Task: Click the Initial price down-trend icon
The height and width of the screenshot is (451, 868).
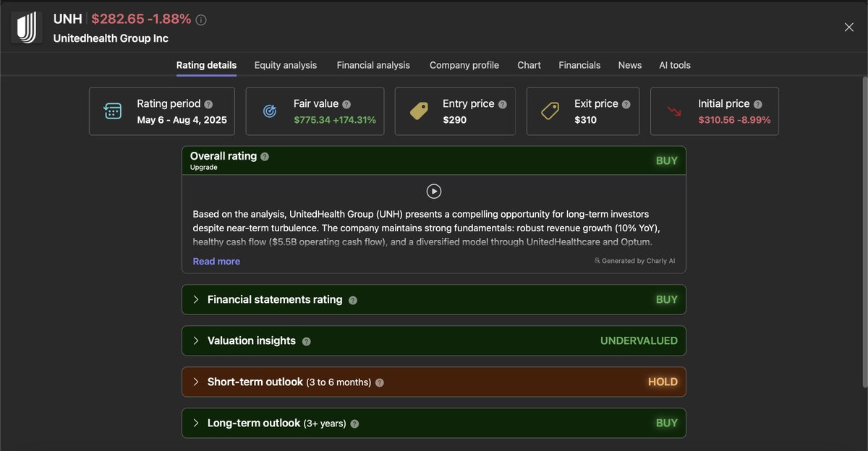Action: (x=674, y=111)
